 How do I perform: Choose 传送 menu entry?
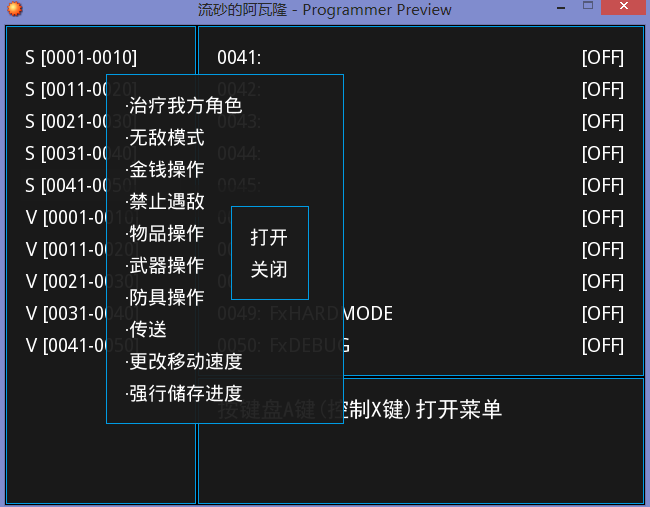(146, 330)
